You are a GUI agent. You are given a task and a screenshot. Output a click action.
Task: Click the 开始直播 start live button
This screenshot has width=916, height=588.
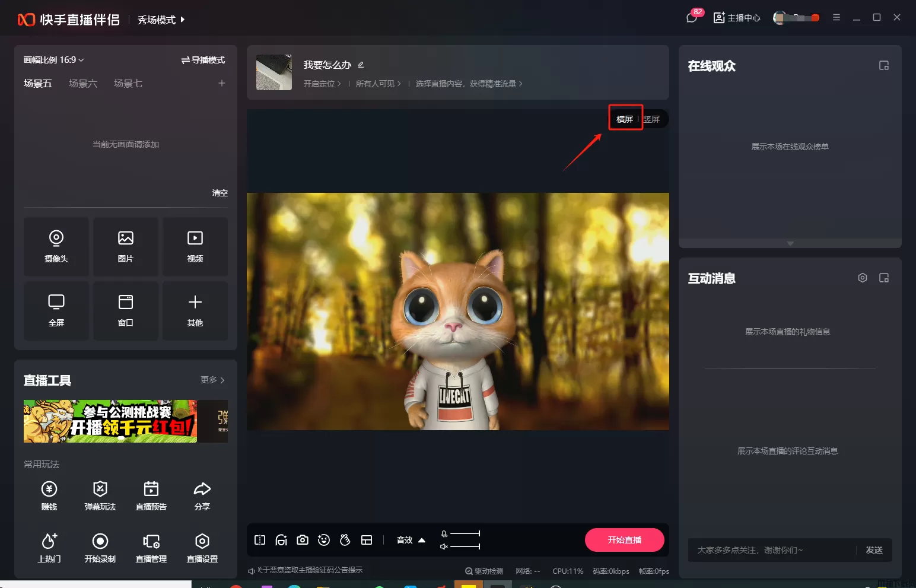point(624,540)
